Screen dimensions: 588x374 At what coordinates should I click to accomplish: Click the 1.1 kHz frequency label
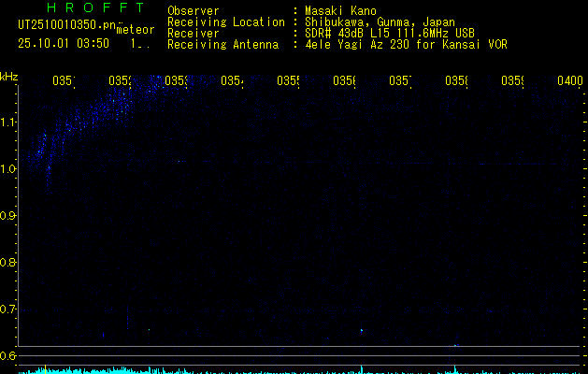click(8, 122)
